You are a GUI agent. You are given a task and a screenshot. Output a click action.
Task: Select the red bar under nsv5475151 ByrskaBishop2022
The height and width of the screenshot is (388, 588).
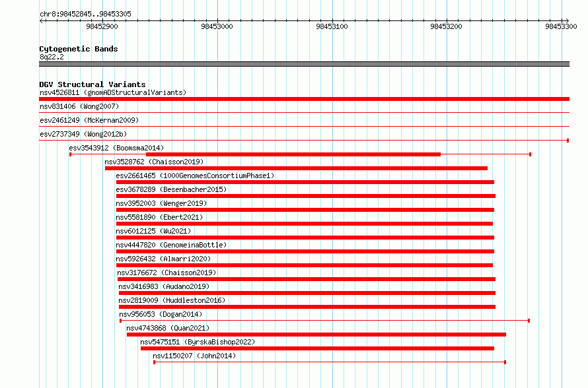317,348
